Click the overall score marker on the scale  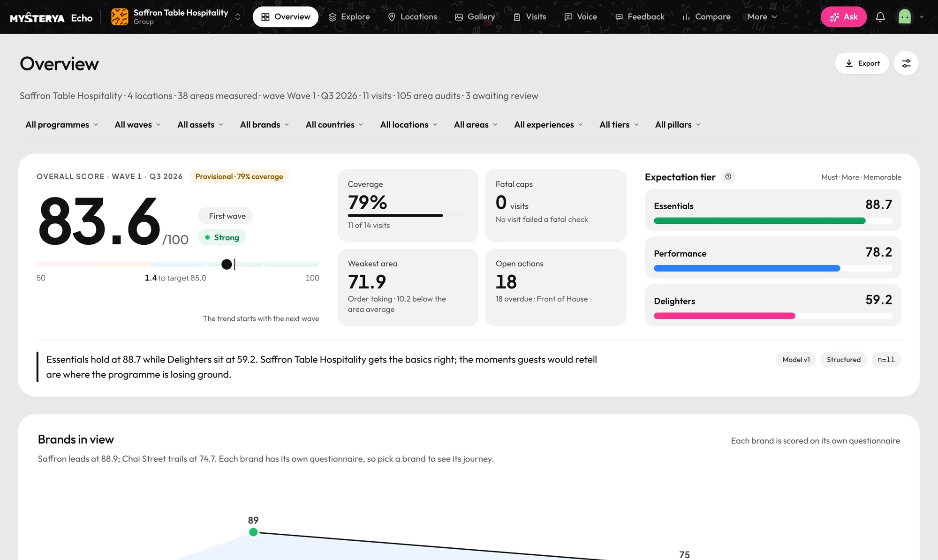click(227, 265)
